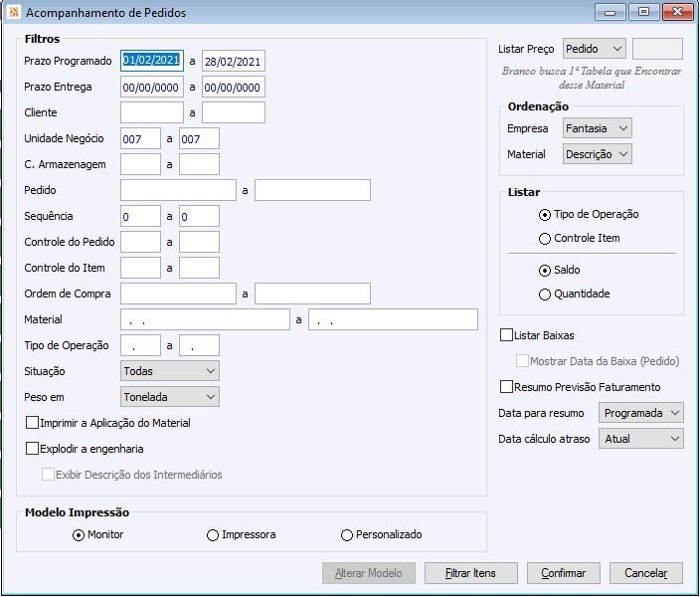Click the second Tipo de Operação filter field
This screenshot has width=700, height=597.
tap(199, 345)
